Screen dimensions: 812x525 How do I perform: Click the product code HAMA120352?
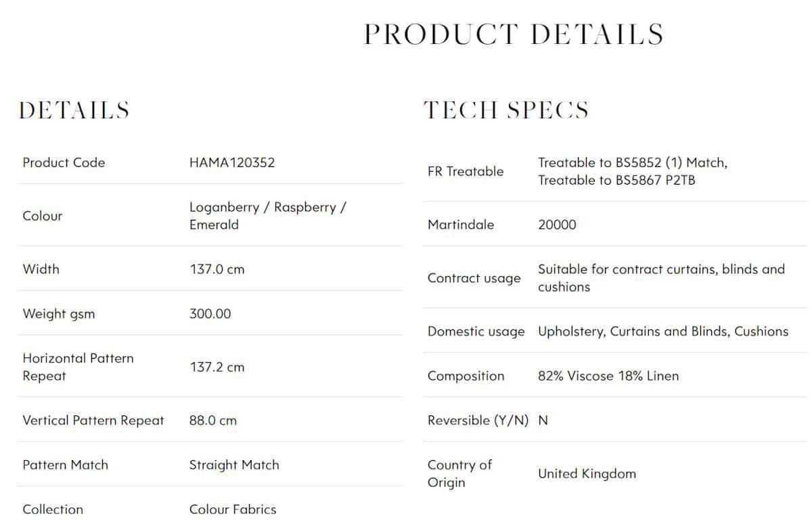(x=232, y=162)
